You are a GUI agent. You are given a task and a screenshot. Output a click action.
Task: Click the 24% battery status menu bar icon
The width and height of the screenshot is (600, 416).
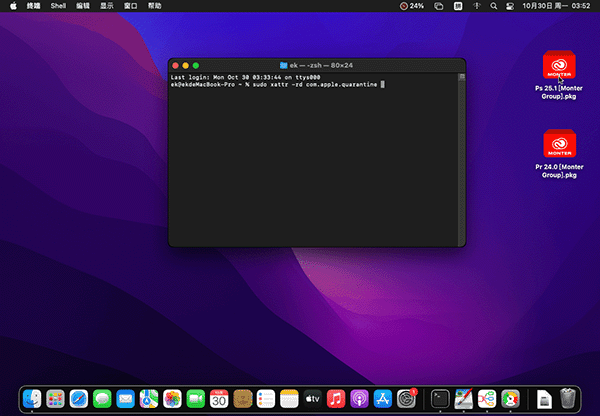412,6
